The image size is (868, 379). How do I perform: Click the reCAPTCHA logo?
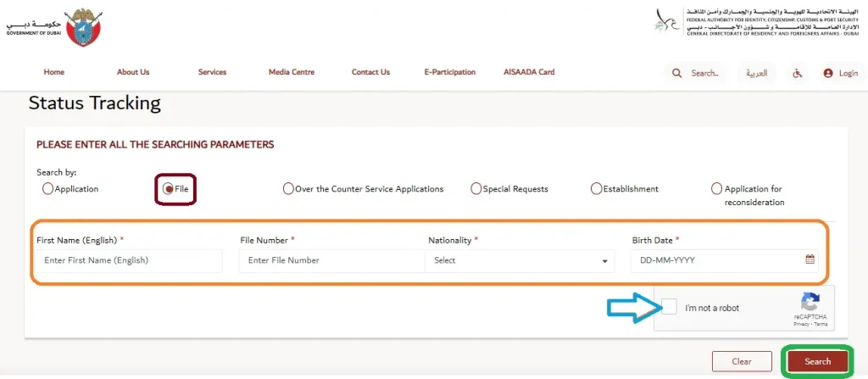point(810,303)
